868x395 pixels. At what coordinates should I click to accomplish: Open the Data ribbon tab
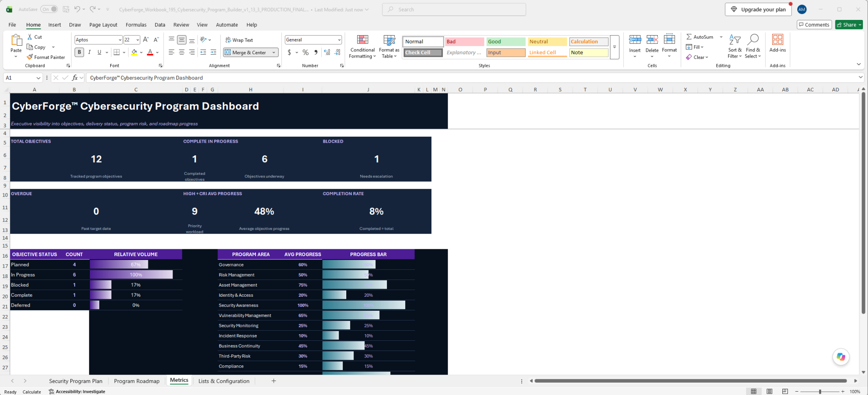click(x=160, y=25)
